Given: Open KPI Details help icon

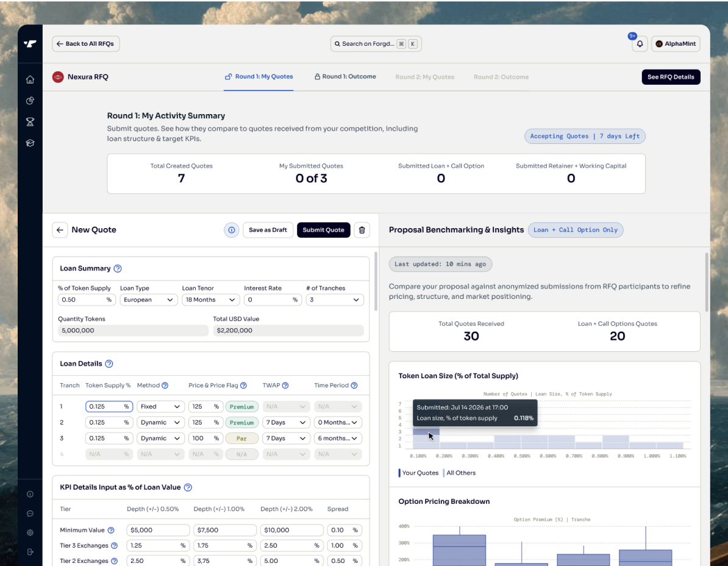Looking at the screenshot, I should (188, 487).
